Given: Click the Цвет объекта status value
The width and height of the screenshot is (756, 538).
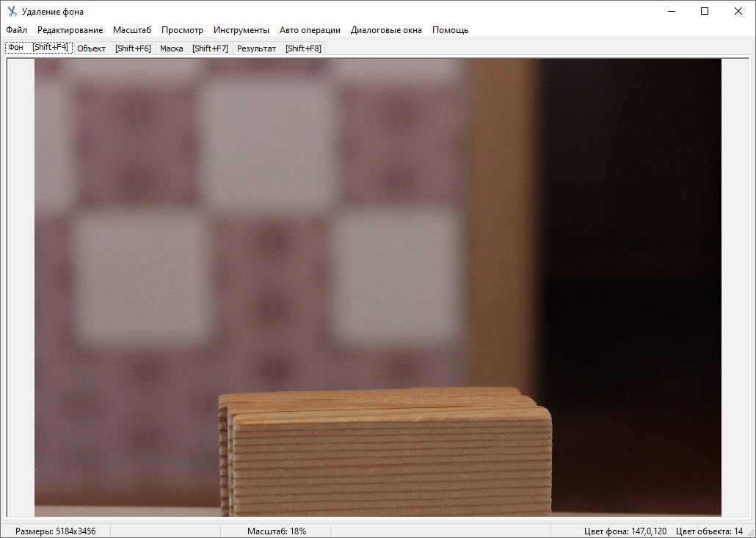Looking at the screenshot, I should click(x=709, y=531).
